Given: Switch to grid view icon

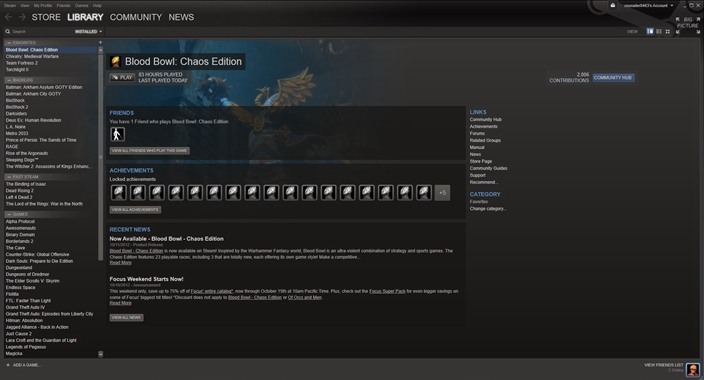Looking at the screenshot, I should pos(668,31).
